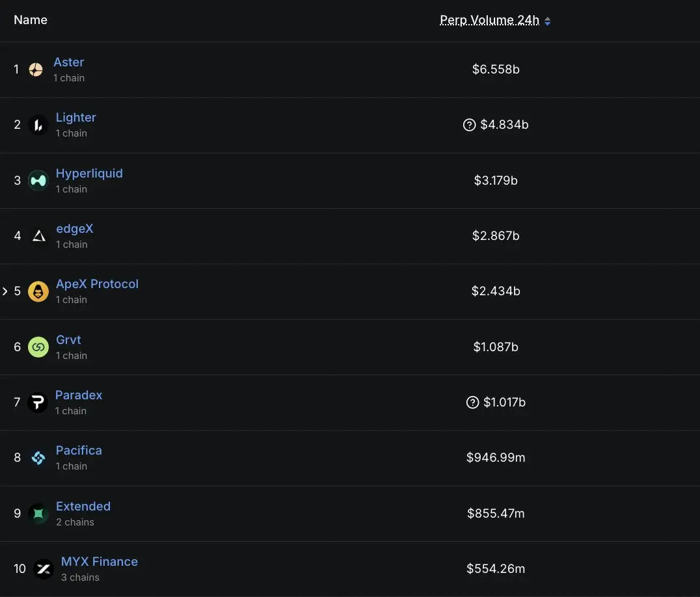
Task: Click the Grvt green logo icon
Action: [38, 347]
